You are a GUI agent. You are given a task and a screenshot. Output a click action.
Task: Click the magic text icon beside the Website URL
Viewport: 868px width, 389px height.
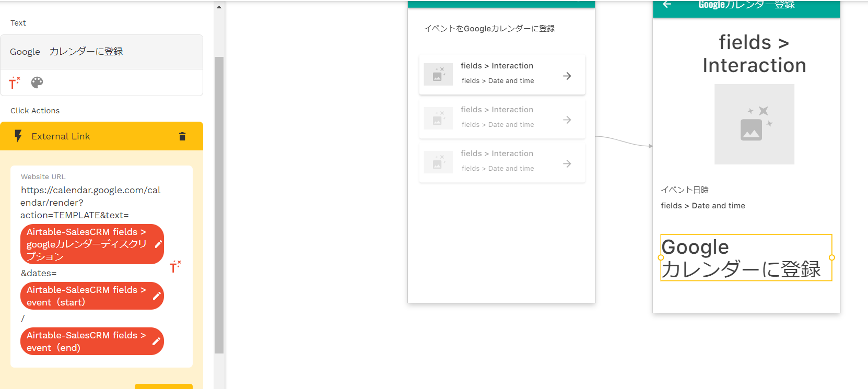(x=175, y=267)
